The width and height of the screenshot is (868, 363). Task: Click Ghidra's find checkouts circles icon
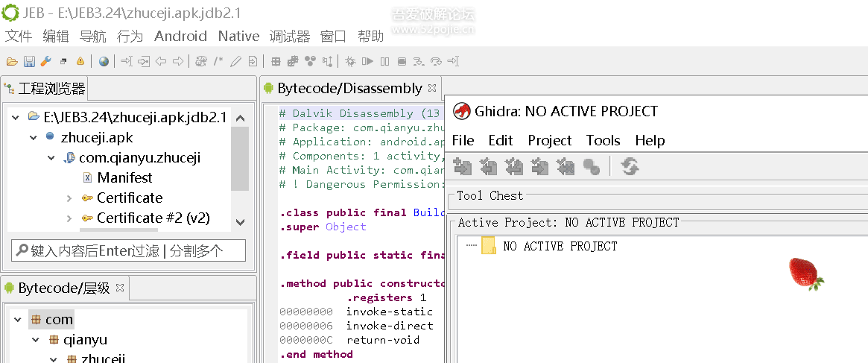[x=592, y=165]
